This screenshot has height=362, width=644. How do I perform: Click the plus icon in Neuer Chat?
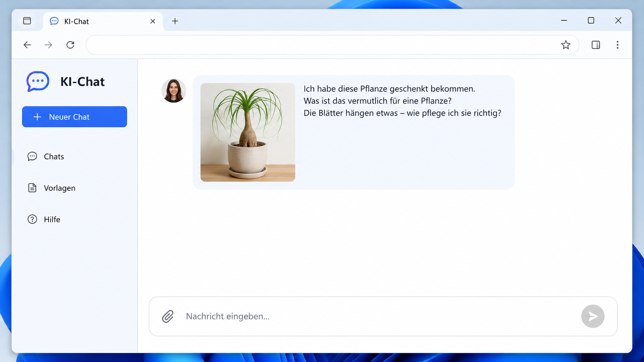[37, 117]
